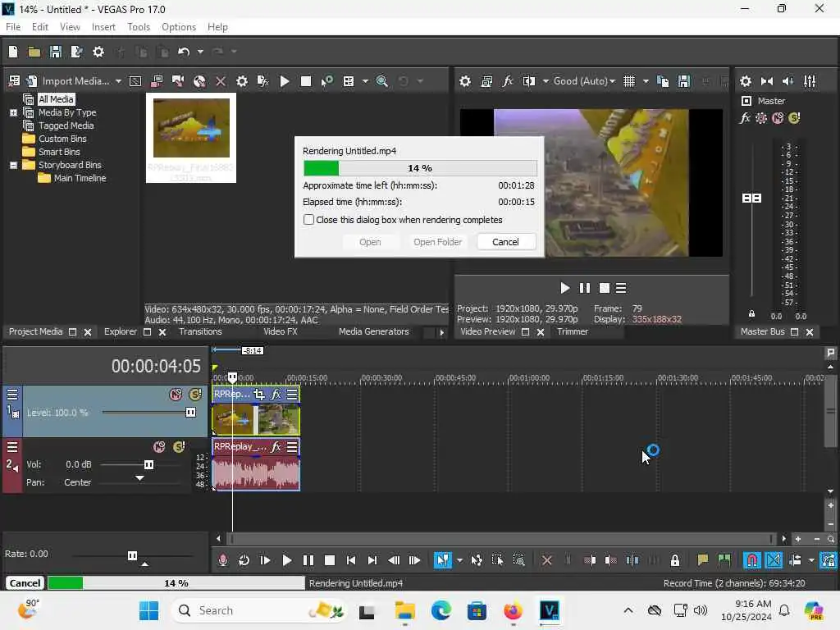Open Video Preview properties gear icon
This screenshot has height=630, width=840.
(x=465, y=81)
